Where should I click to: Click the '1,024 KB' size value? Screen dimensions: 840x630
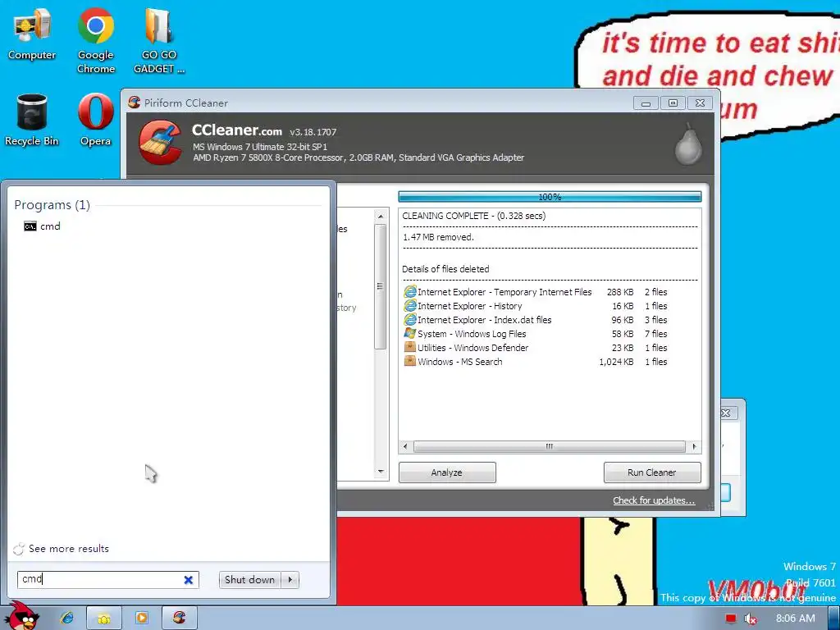(616, 362)
